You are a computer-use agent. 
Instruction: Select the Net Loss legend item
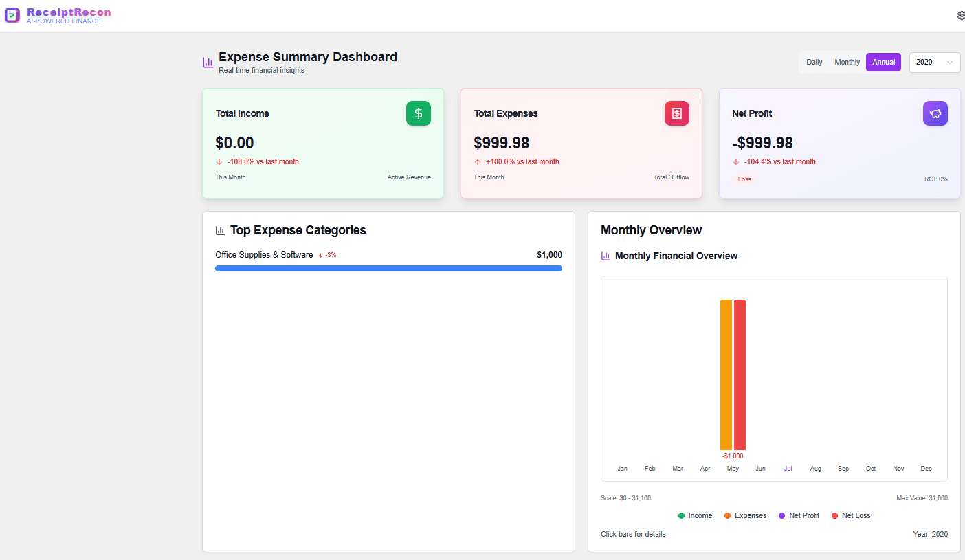coord(851,515)
